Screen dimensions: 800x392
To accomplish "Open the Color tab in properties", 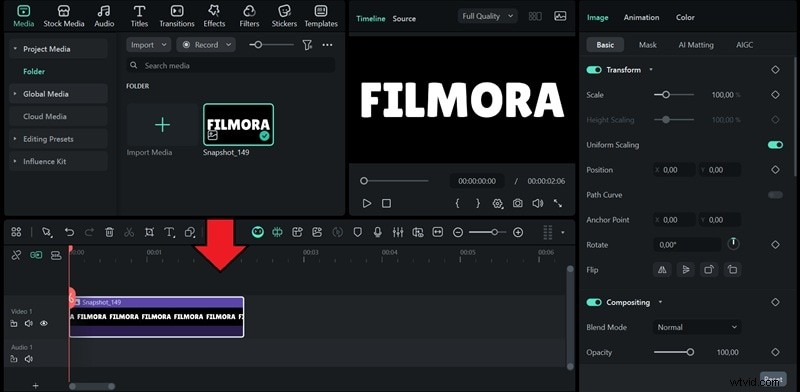I will 685,17.
